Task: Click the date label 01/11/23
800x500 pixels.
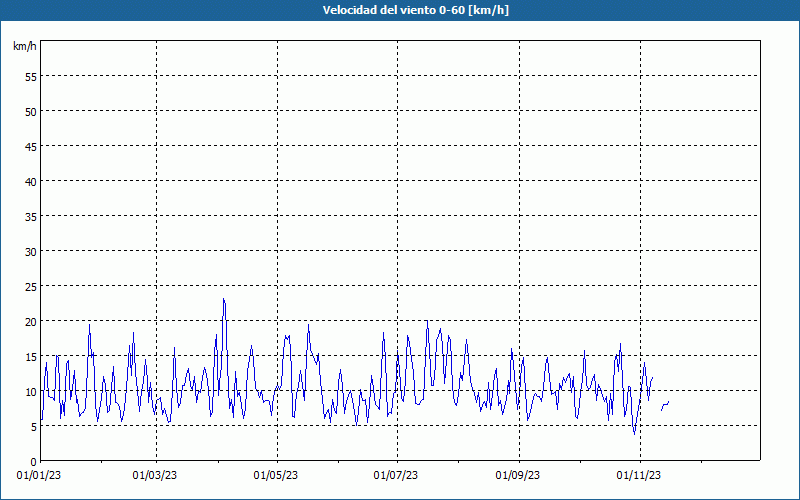Action: coord(639,476)
